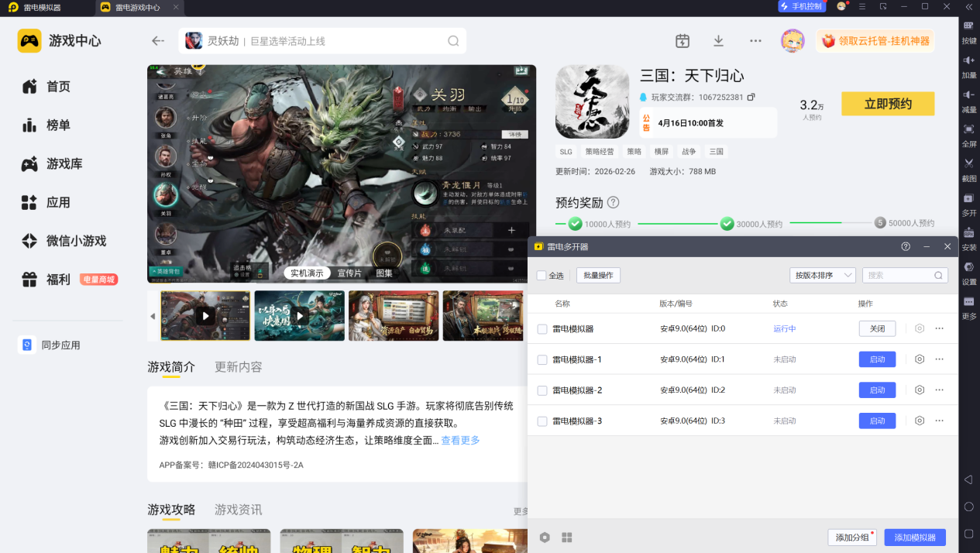Viewport: 980px width, 553px height.
Task: Click the 预约奖励 help question mark
Action: click(613, 203)
